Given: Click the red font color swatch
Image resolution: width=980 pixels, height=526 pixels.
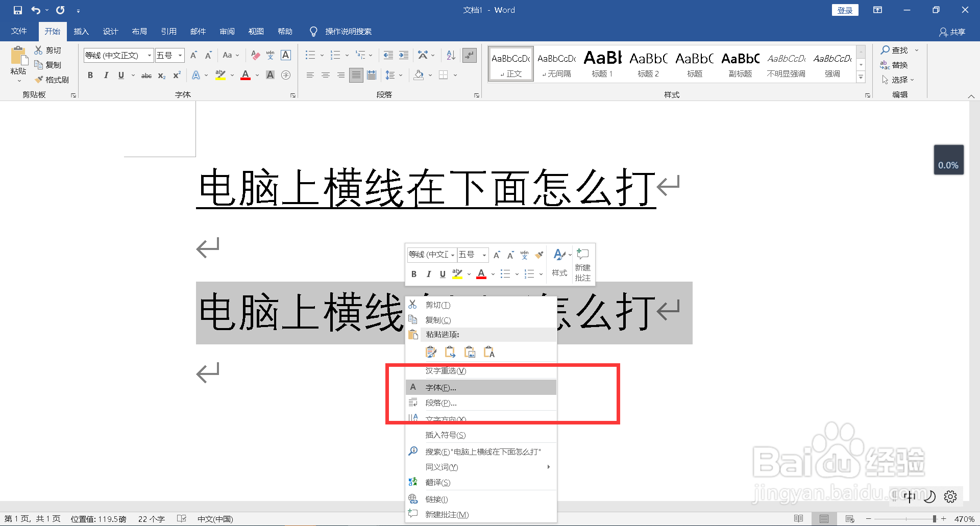Looking at the screenshot, I should click(x=245, y=75).
